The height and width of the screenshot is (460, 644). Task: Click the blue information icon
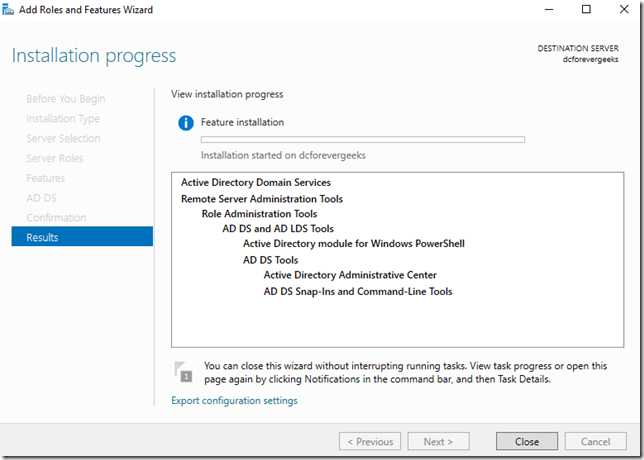[x=185, y=123]
